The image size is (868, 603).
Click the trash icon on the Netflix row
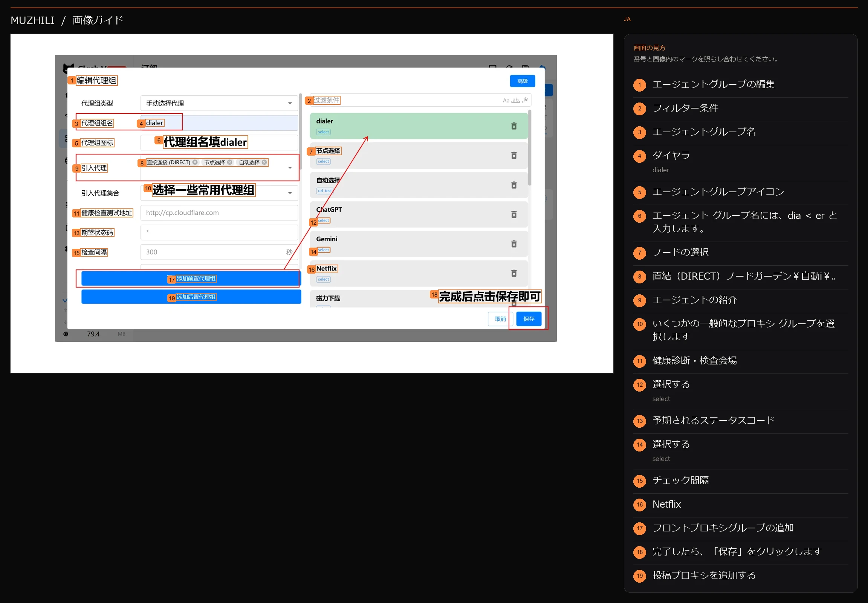pyautogui.click(x=514, y=274)
